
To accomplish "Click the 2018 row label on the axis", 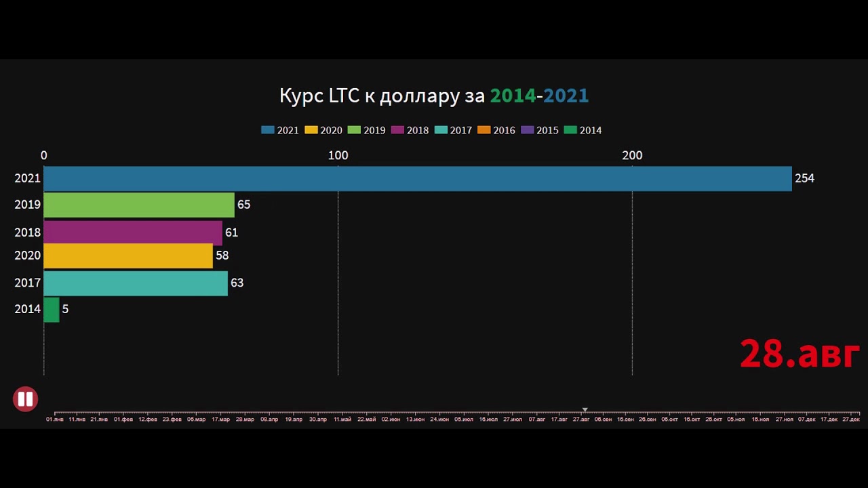I will [28, 232].
